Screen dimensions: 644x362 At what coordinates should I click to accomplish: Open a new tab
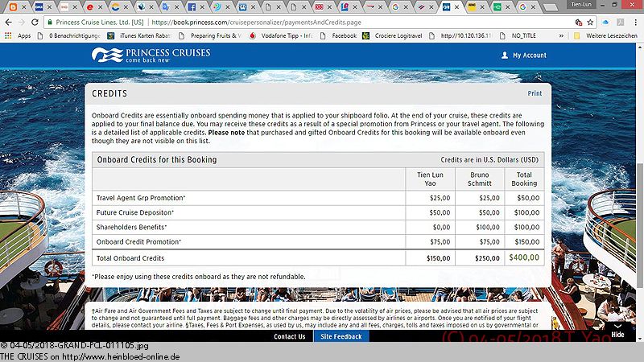(550, 7)
